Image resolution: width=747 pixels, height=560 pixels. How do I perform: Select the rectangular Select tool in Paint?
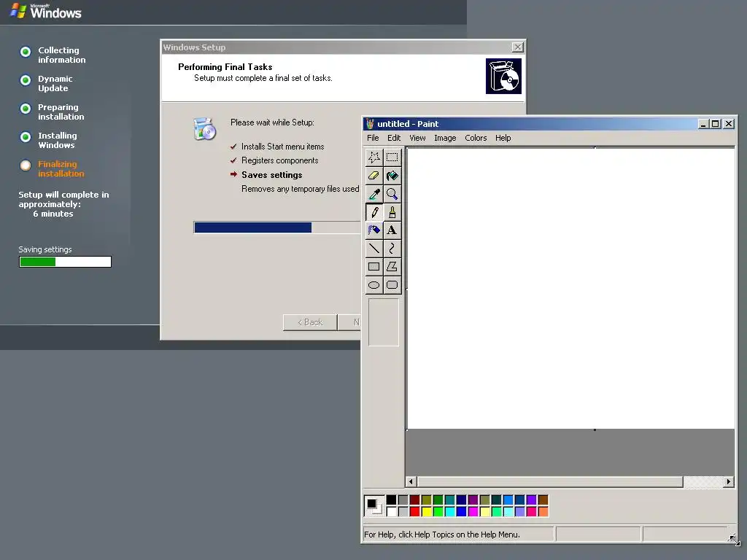pyautogui.click(x=392, y=157)
